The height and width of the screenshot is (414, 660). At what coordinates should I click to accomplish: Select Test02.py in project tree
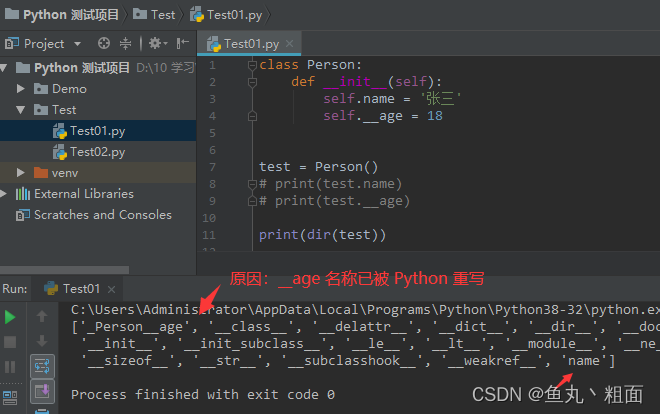pos(97,152)
